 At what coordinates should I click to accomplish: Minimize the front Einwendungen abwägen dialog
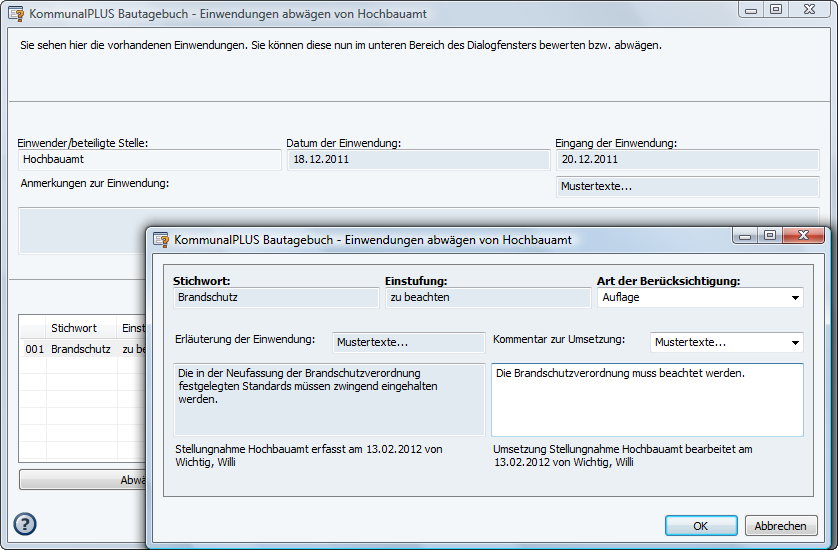coord(748,236)
